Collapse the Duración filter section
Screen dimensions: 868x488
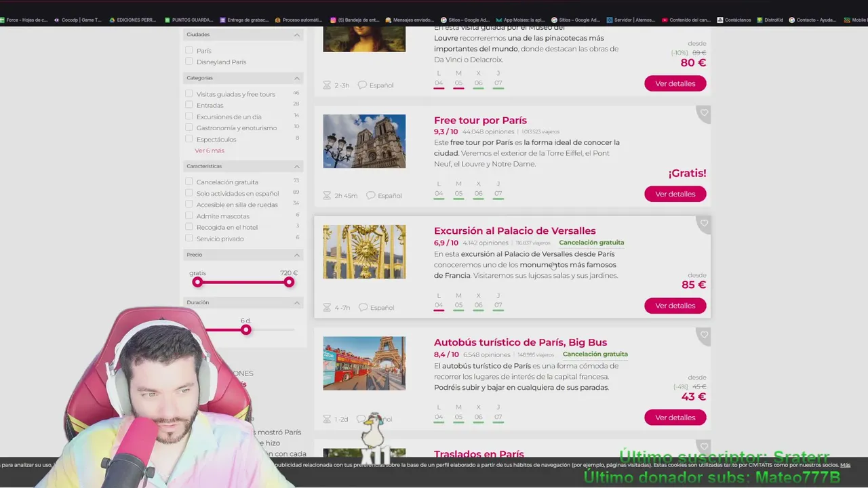[x=296, y=302]
